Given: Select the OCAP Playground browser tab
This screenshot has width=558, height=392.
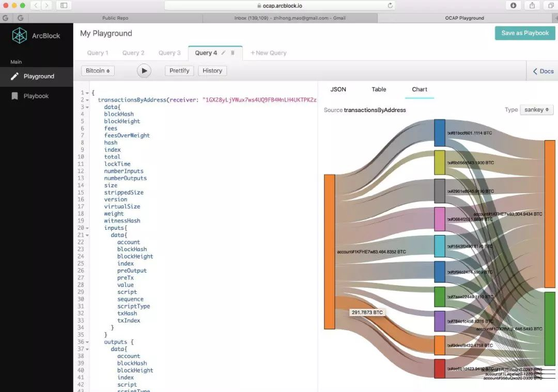Looking at the screenshot, I should click(x=464, y=18).
